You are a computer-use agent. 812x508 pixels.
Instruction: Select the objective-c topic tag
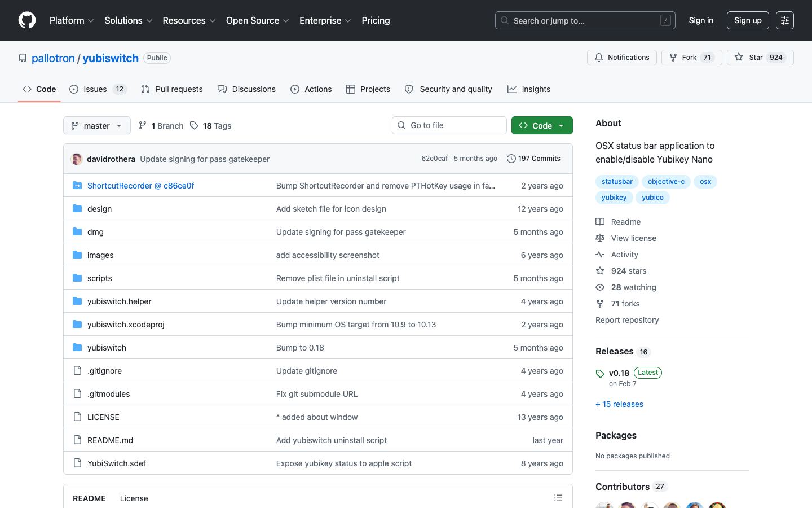(x=666, y=182)
